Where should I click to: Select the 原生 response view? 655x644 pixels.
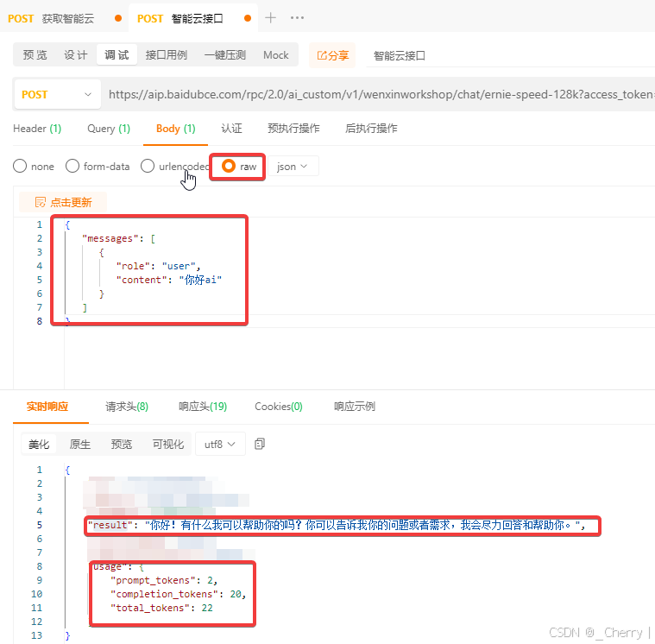coord(79,445)
